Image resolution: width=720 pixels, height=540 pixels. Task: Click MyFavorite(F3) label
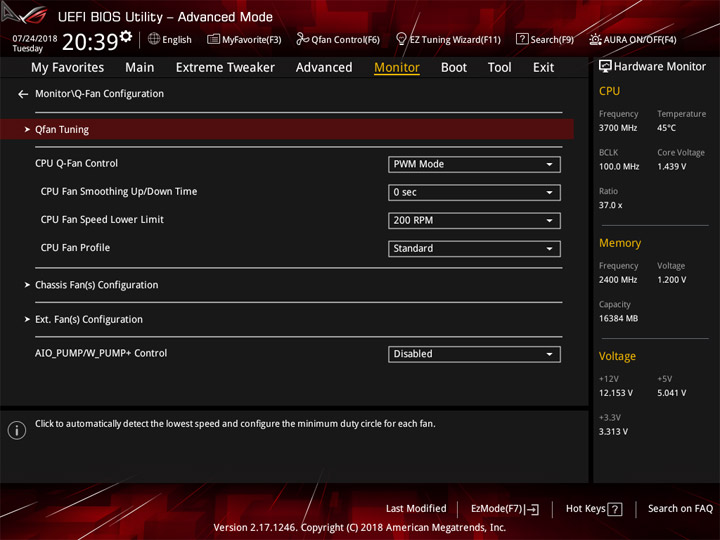tap(252, 39)
